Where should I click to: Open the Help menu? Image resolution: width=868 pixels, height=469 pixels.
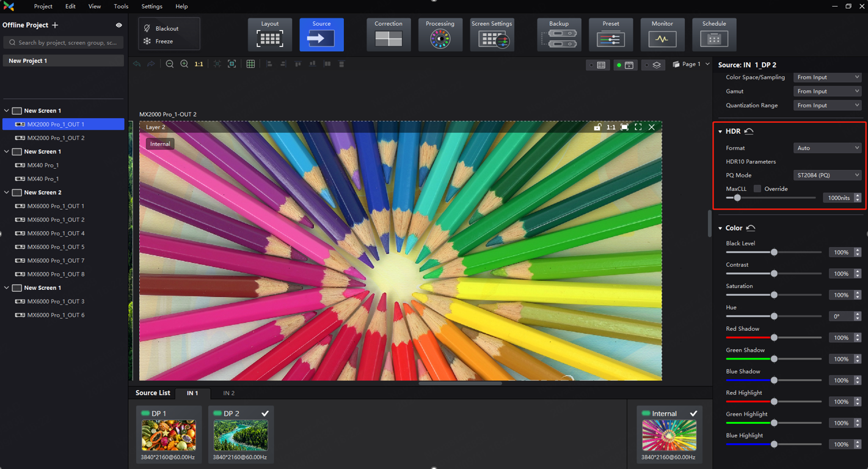[181, 7]
